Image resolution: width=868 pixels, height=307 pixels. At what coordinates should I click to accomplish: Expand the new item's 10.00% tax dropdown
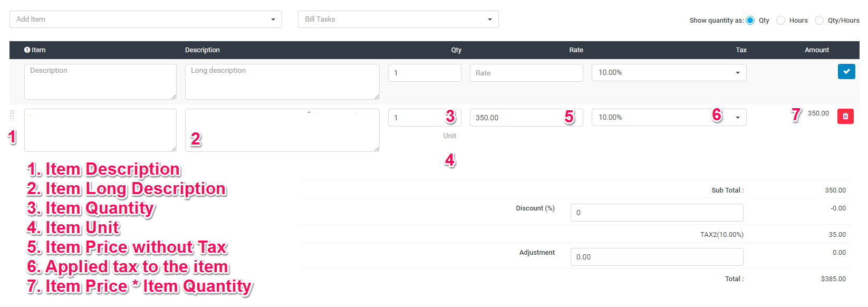pyautogui.click(x=669, y=73)
